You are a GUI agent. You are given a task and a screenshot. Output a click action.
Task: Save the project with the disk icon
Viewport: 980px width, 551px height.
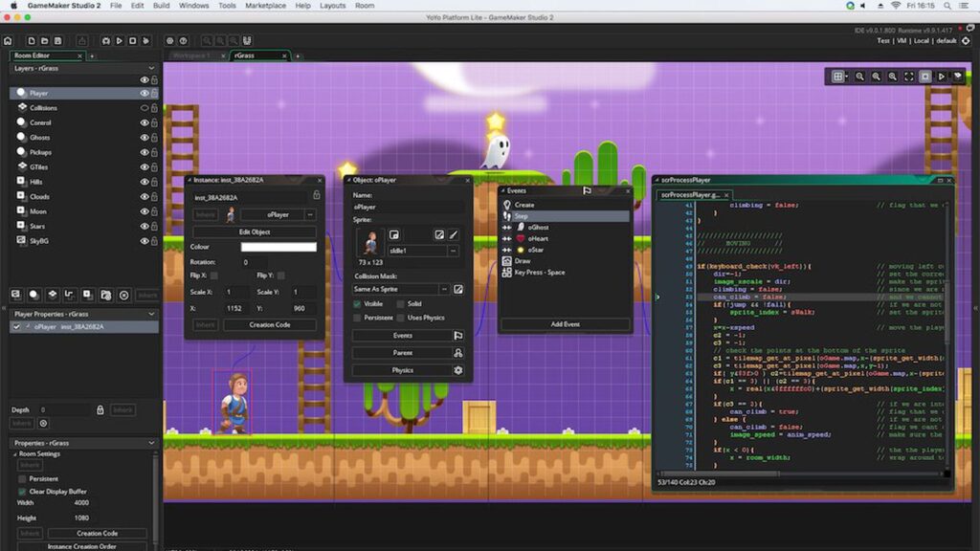tap(57, 40)
